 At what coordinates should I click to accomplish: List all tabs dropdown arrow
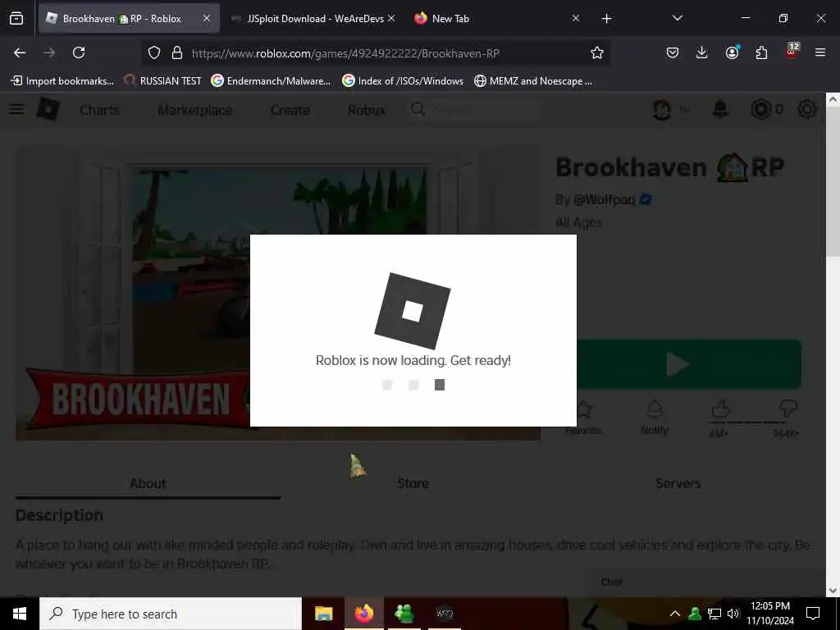point(677,18)
